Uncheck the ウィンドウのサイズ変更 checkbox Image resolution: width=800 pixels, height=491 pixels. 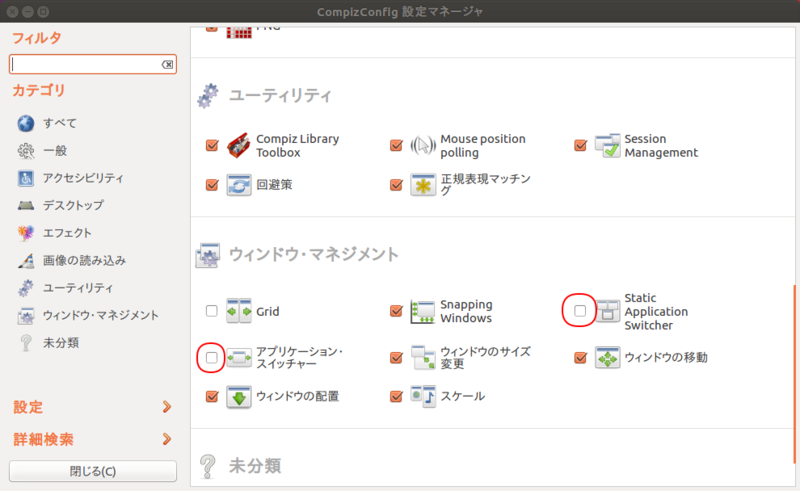[x=396, y=357]
